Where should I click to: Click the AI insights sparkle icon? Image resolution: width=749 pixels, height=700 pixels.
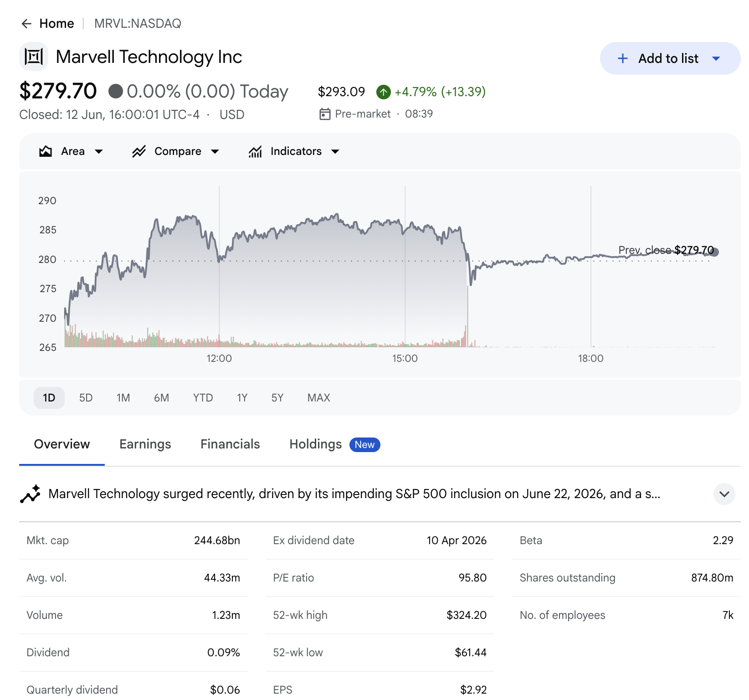tap(31, 494)
